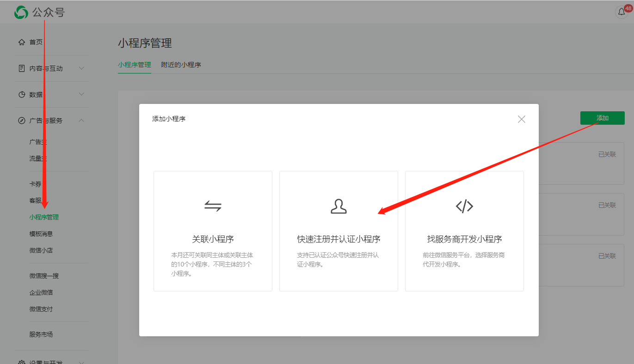634x364 pixels.
Task: Switch to the 小程序管理 tab
Action: (135, 65)
